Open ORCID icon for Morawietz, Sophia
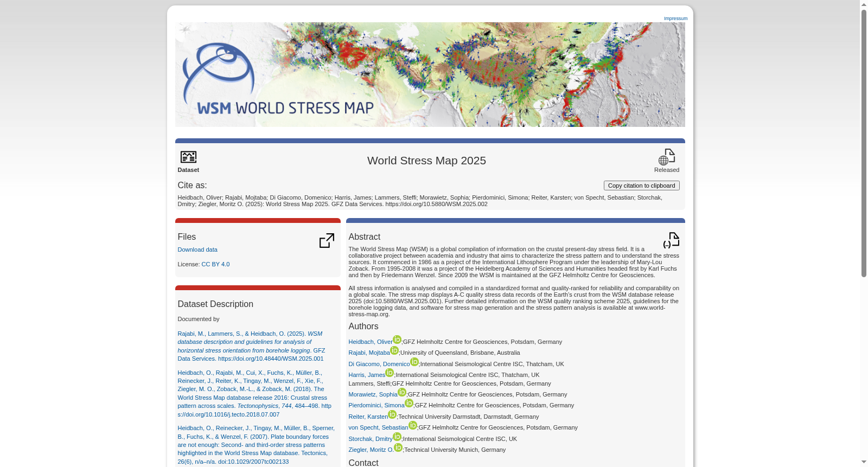Screen dimensions: 868x467 point(402,392)
